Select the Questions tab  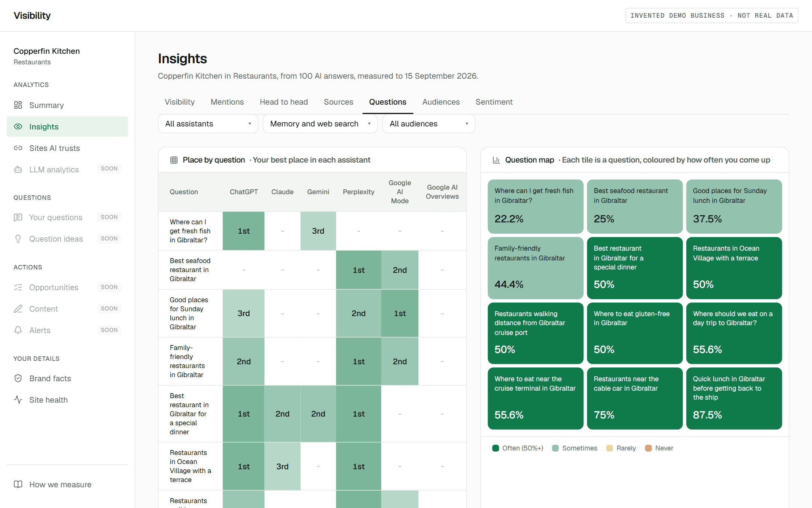388,102
